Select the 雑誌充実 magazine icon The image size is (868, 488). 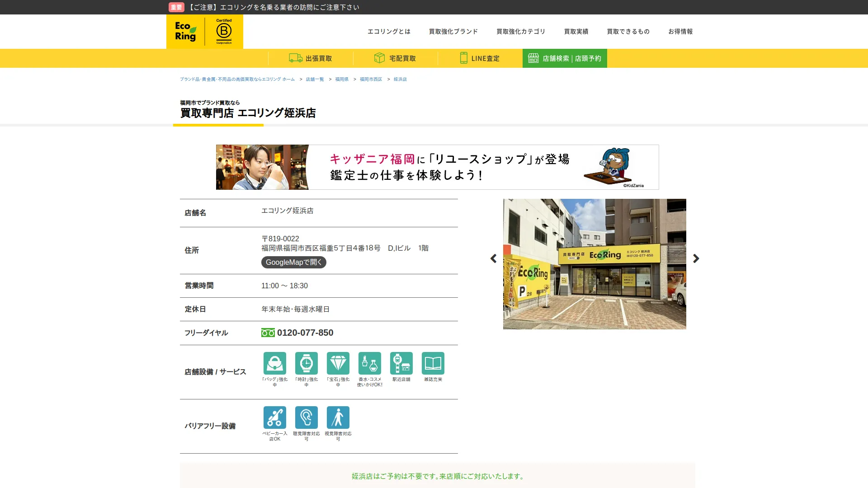click(x=433, y=363)
